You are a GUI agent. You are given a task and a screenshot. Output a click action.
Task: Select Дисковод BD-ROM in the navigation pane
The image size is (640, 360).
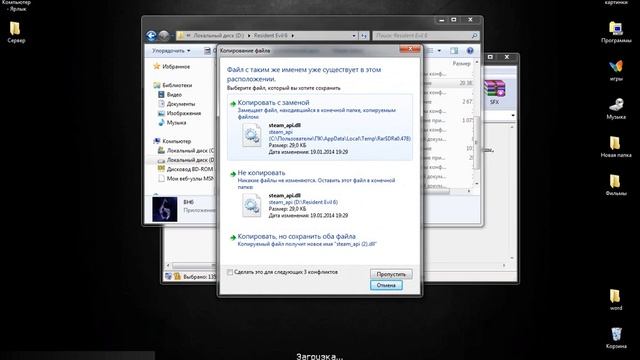click(186, 169)
